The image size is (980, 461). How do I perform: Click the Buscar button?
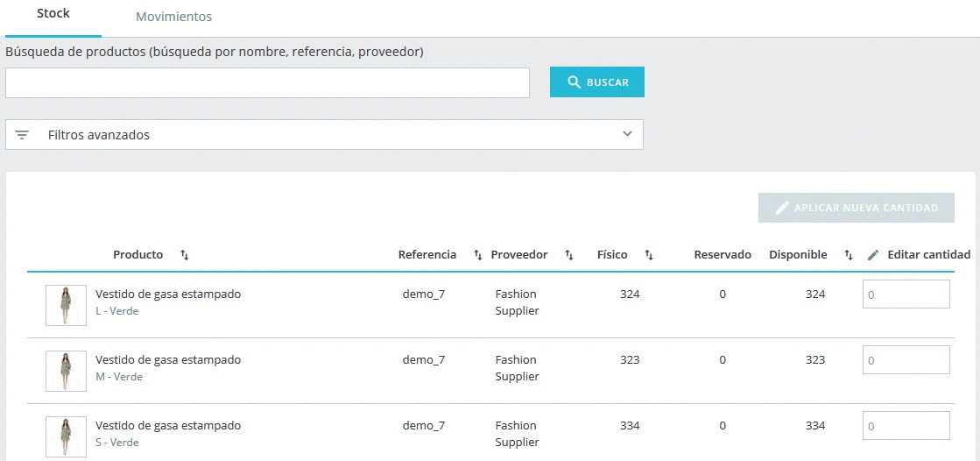click(x=597, y=82)
